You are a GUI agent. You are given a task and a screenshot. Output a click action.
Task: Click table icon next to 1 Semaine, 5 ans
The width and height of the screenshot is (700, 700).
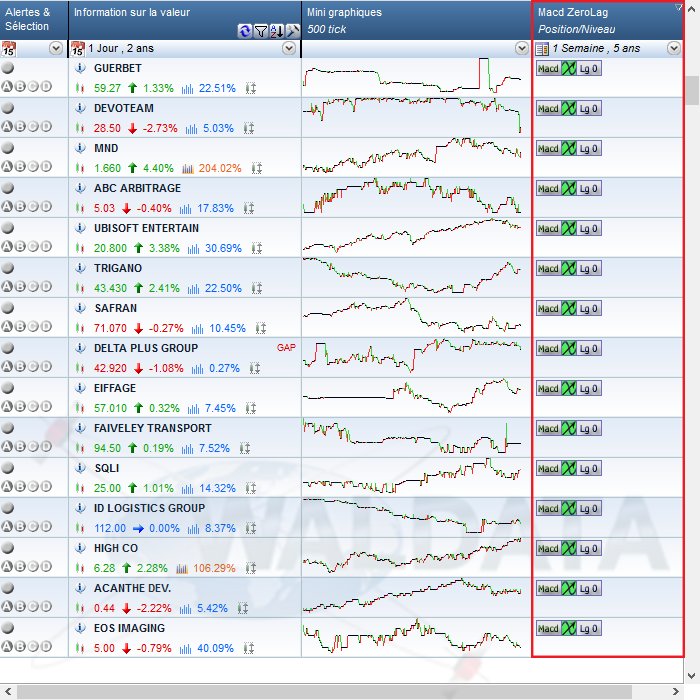[x=542, y=49]
